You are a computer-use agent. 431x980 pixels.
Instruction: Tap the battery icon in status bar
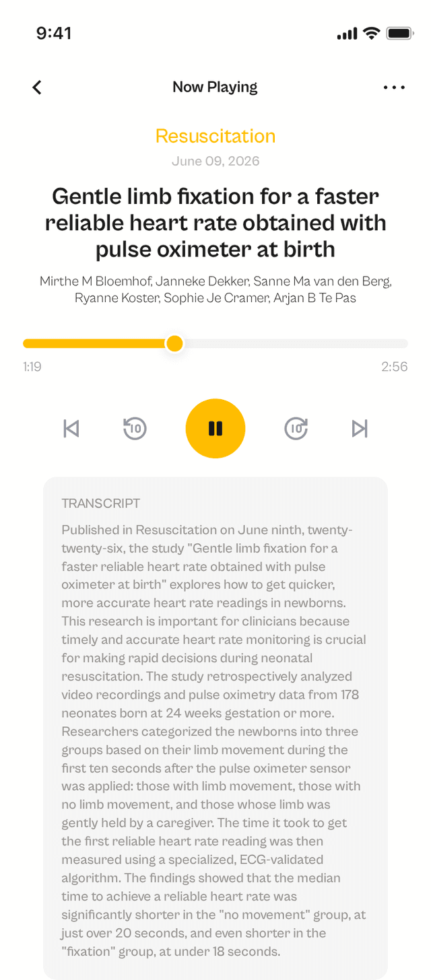click(x=400, y=34)
